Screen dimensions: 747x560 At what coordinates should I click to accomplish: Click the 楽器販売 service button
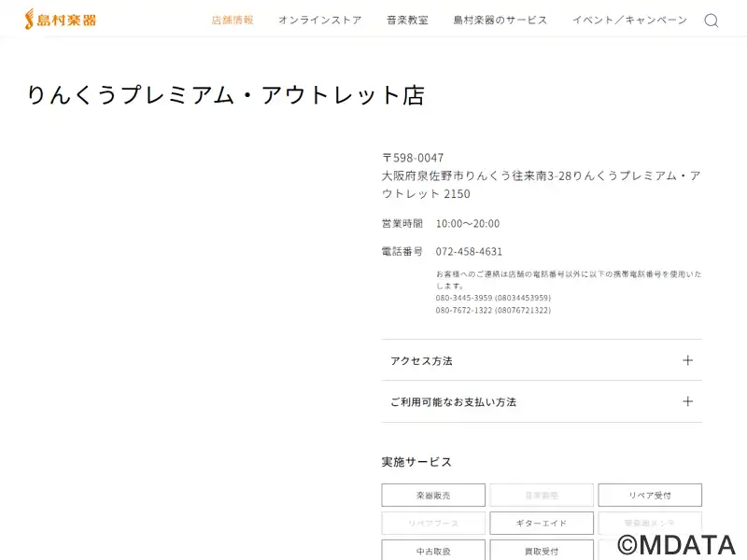(x=433, y=496)
